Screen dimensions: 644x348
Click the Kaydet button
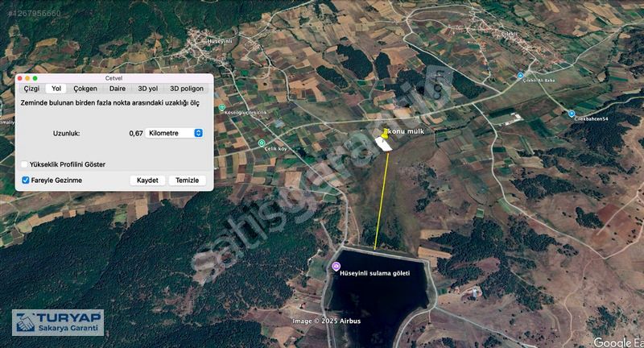point(147,180)
